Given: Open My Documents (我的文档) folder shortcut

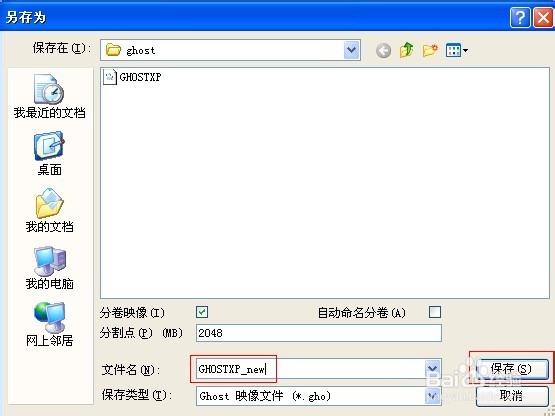Looking at the screenshot, I should coord(49,211).
